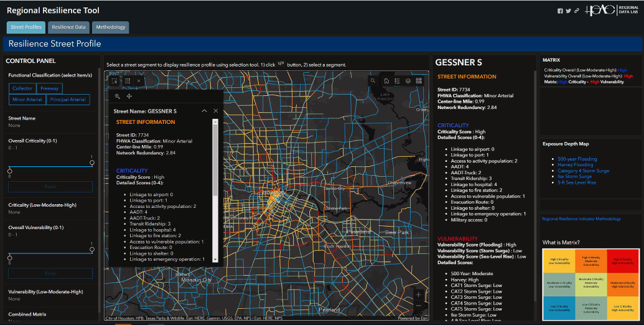The width and height of the screenshot is (644, 325).
Task: Clear selection with map toolbar X icon
Action: [x=139, y=81]
